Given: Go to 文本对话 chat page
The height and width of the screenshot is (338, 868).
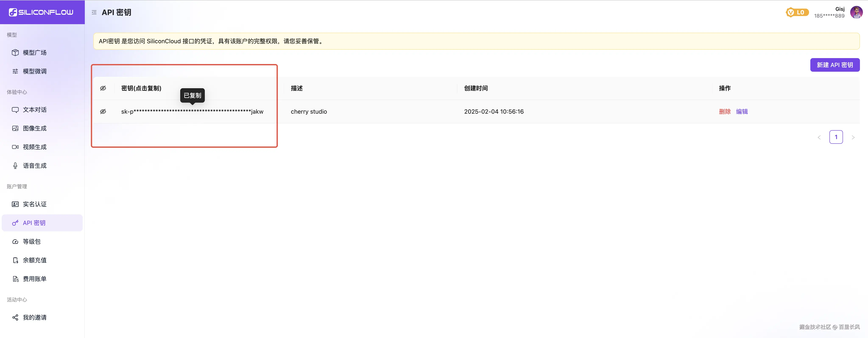Looking at the screenshot, I should [x=34, y=110].
